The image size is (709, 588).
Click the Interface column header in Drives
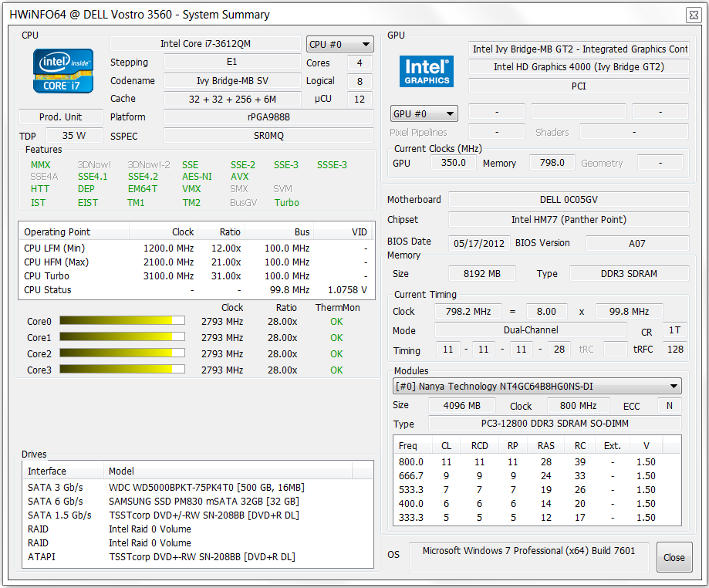tap(63, 471)
